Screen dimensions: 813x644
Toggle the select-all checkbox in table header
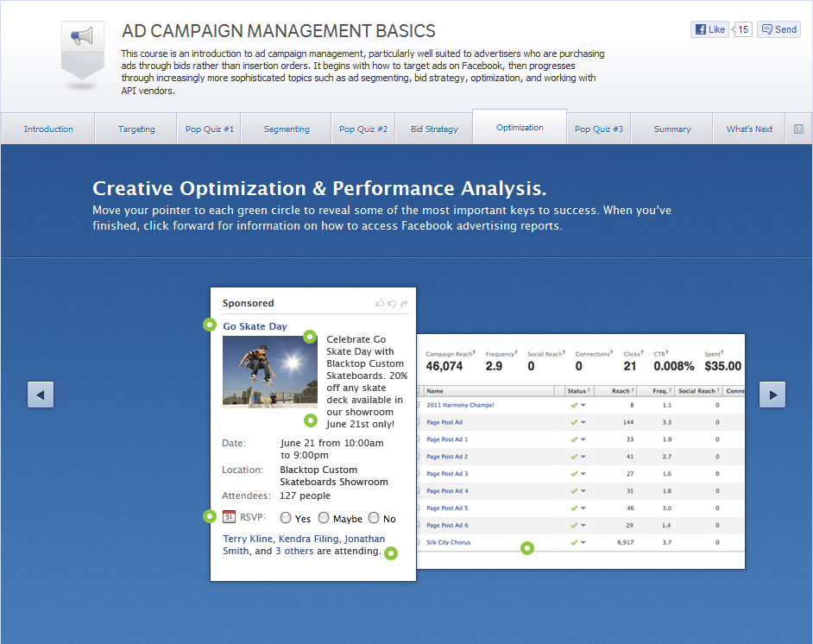(418, 391)
